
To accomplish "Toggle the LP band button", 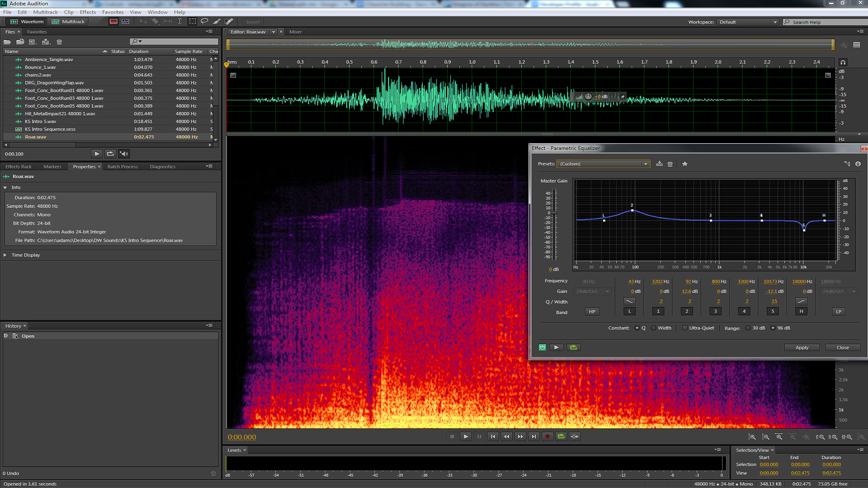I will click(839, 312).
